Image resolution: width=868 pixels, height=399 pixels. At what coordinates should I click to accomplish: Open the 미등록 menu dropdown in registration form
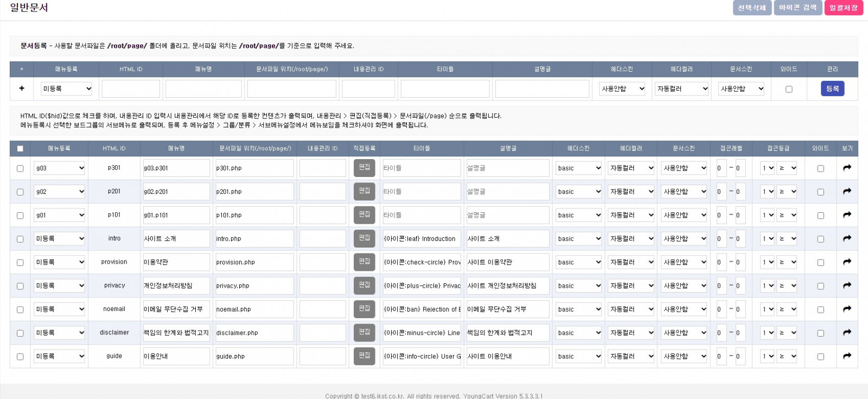coord(67,89)
